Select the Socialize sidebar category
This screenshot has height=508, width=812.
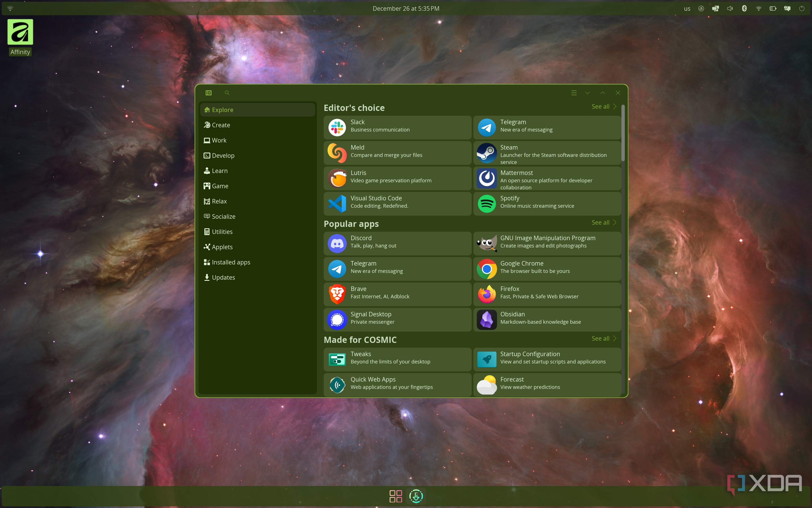(x=258, y=216)
